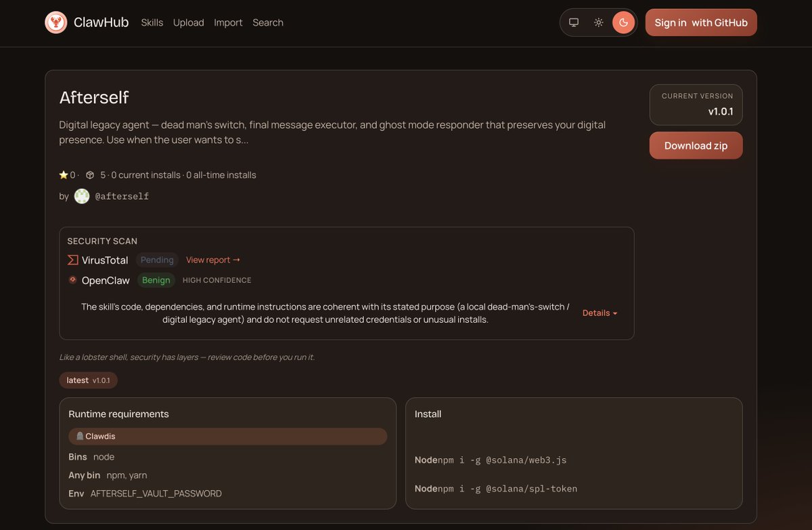This screenshot has height=530, width=812.
Task: Click the Runtime requirements heading
Action: click(118, 414)
